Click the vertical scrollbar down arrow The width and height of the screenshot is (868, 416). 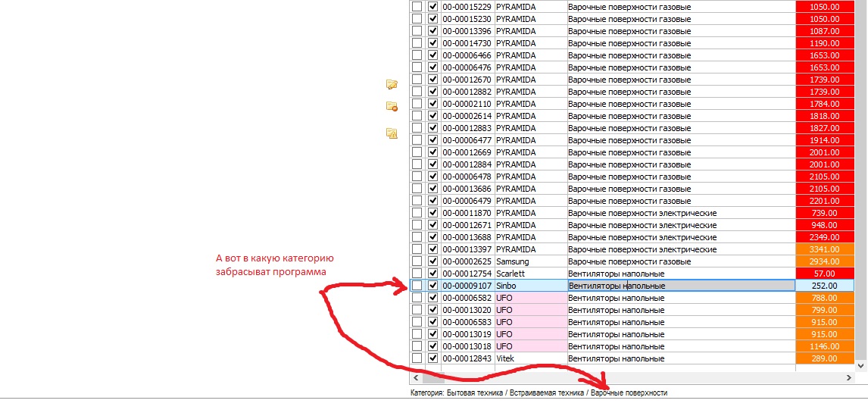861,365
